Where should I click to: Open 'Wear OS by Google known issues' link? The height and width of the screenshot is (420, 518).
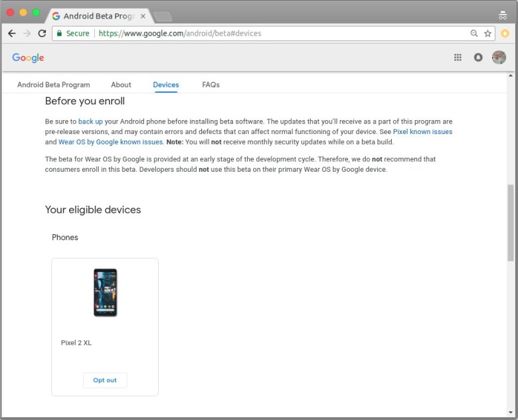(x=111, y=142)
